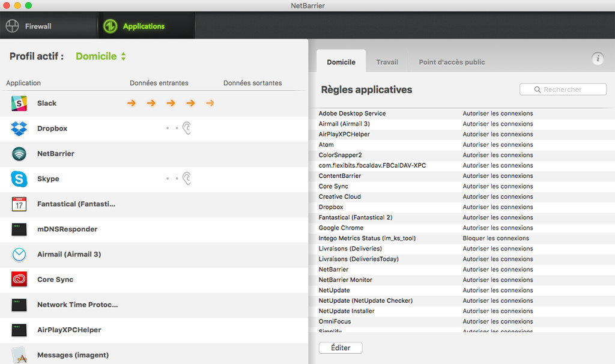
Task: Close the NetBarrier window
Action: (x=6, y=5)
